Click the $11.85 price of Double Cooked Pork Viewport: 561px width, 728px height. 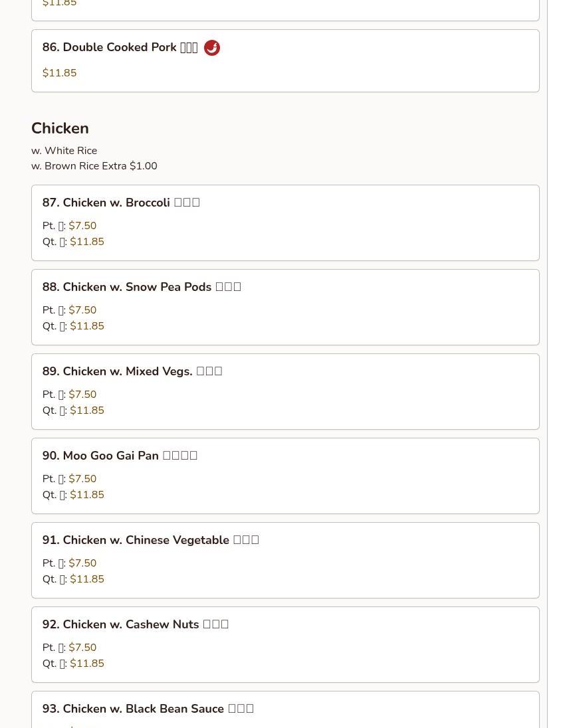click(59, 73)
